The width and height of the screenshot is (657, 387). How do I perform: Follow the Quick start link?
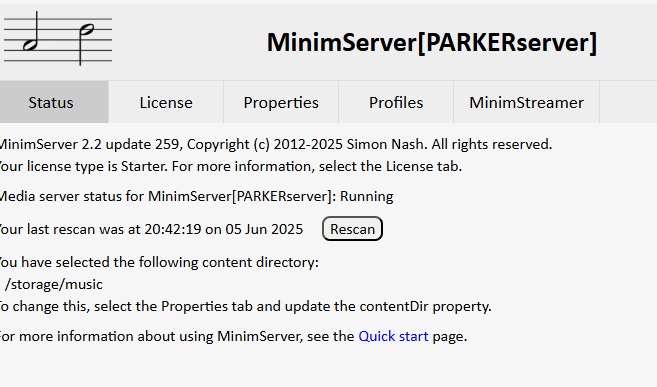(393, 336)
